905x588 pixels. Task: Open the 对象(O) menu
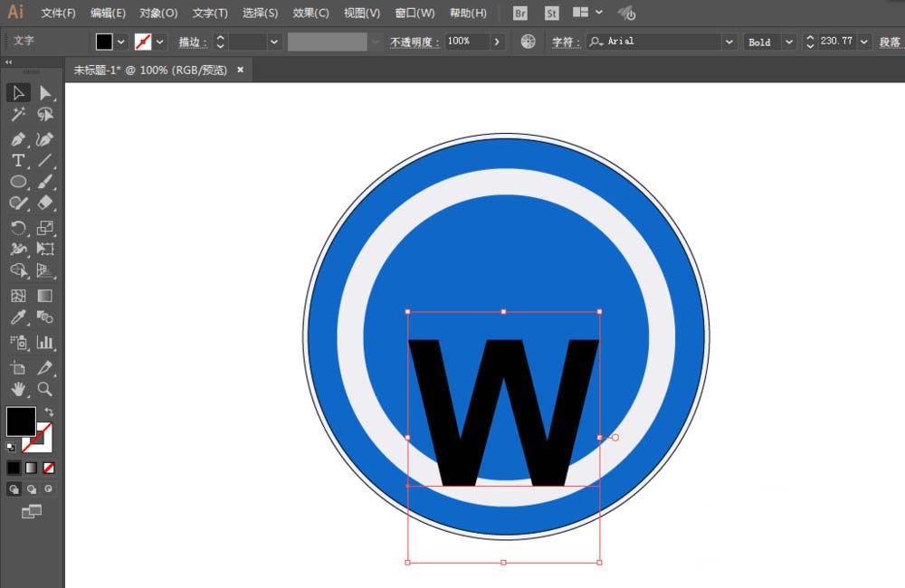[x=158, y=14]
